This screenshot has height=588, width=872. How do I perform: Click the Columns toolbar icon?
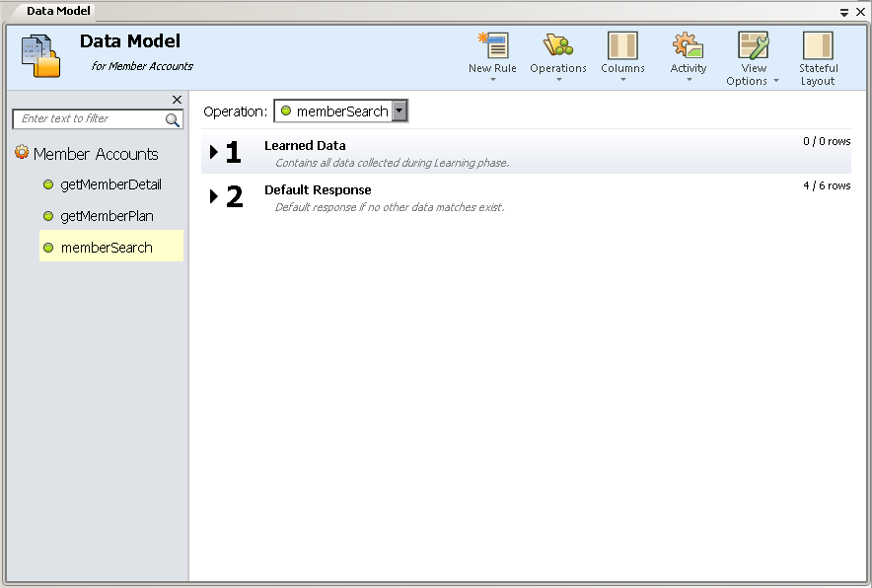(x=622, y=45)
